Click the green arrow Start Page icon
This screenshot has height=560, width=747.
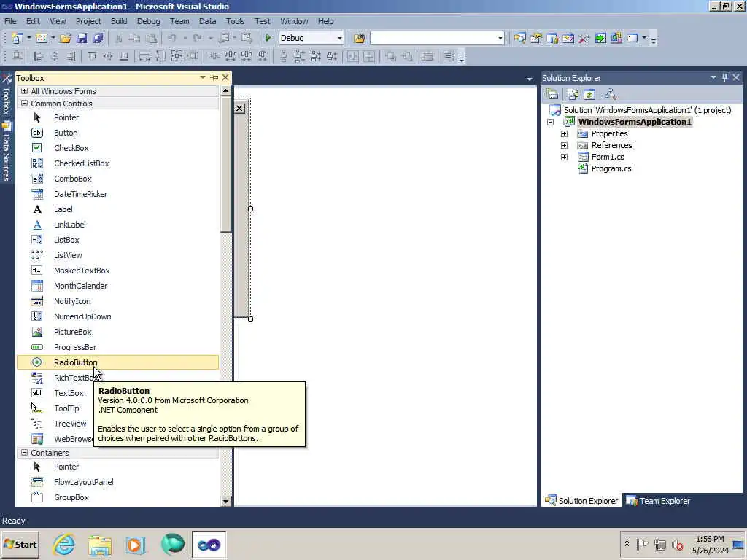(x=600, y=38)
